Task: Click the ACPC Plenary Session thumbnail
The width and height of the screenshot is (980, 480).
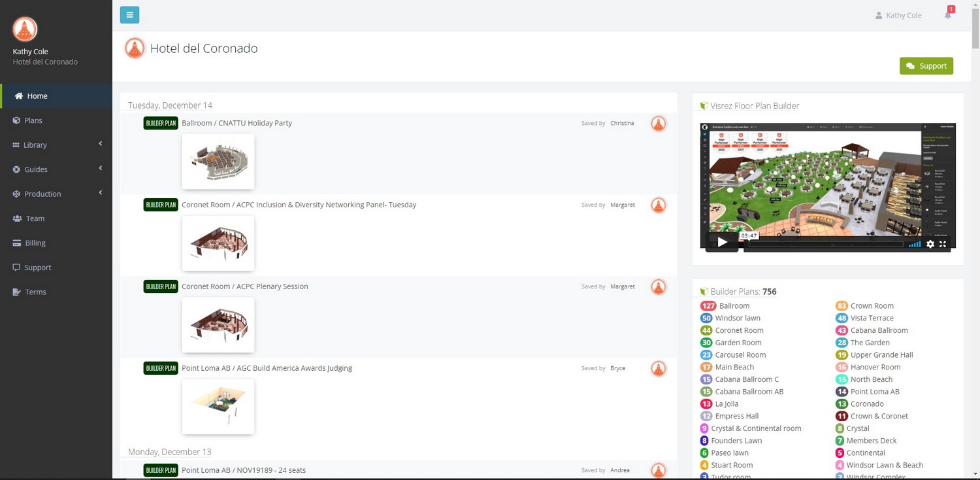Action: (x=218, y=325)
